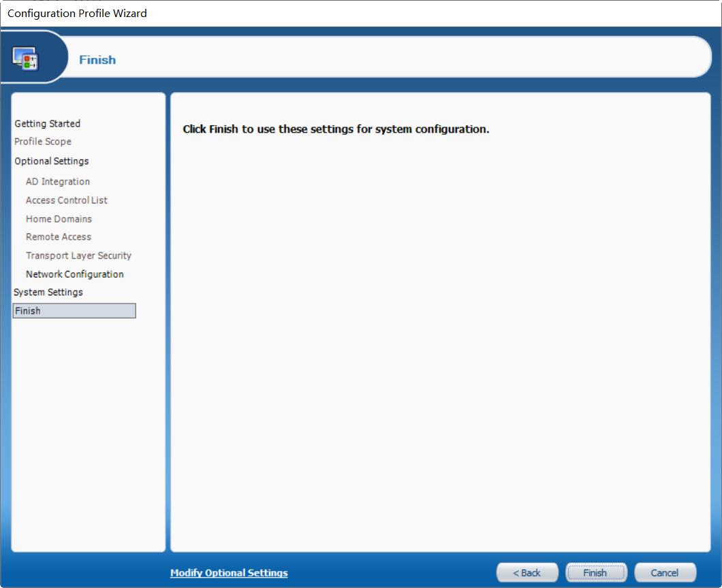
Task: Click Finish button to apply settings
Action: coord(596,573)
